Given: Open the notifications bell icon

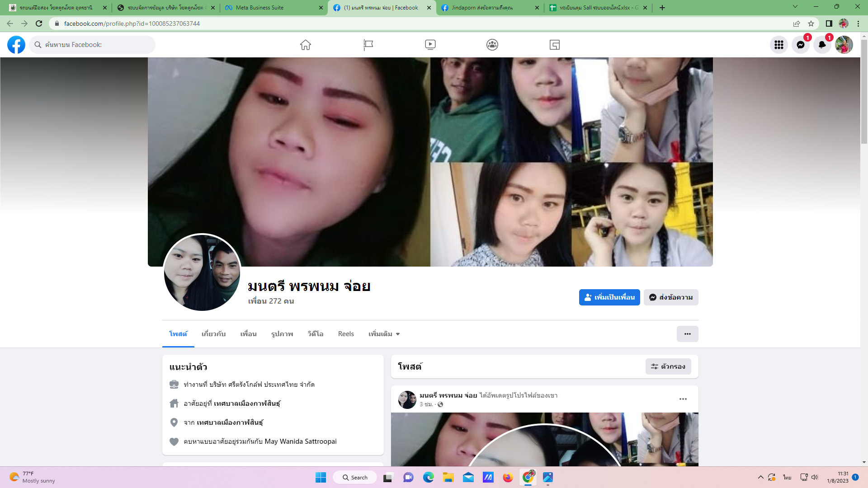Looking at the screenshot, I should click(x=822, y=45).
